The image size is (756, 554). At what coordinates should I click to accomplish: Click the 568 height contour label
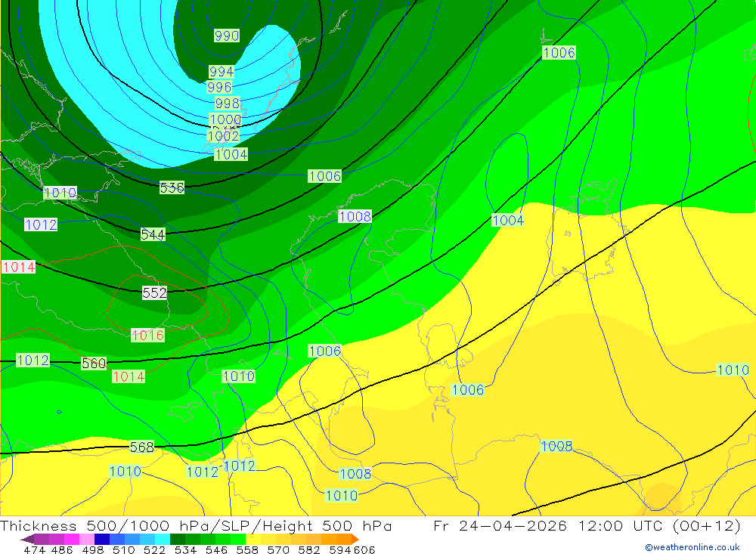[x=142, y=447]
